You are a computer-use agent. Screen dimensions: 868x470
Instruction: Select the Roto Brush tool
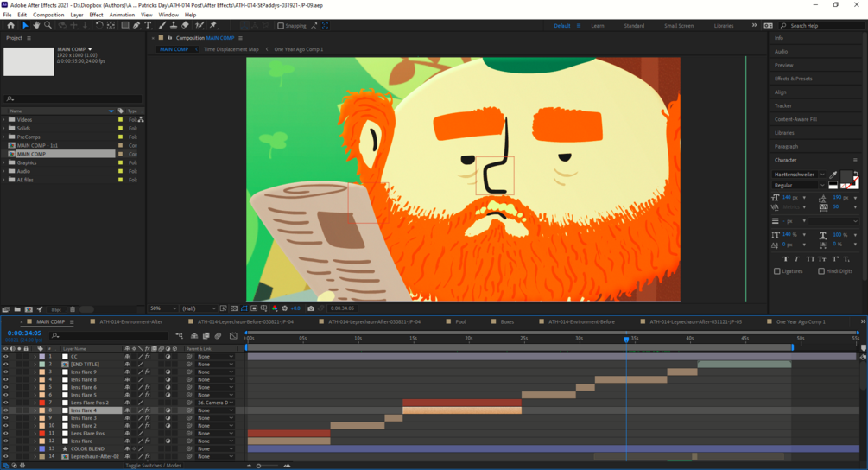point(200,25)
